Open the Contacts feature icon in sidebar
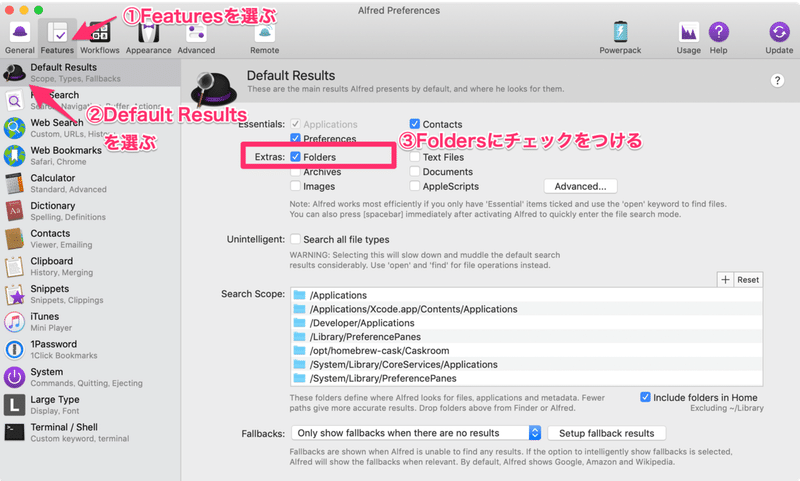Screen dimensions: 800x481 tap(14, 239)
